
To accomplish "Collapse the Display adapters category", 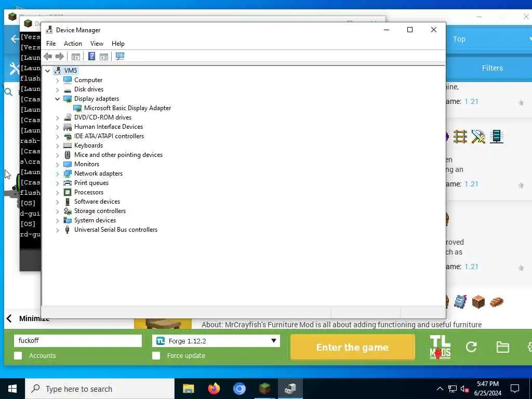I will point(57,99).
